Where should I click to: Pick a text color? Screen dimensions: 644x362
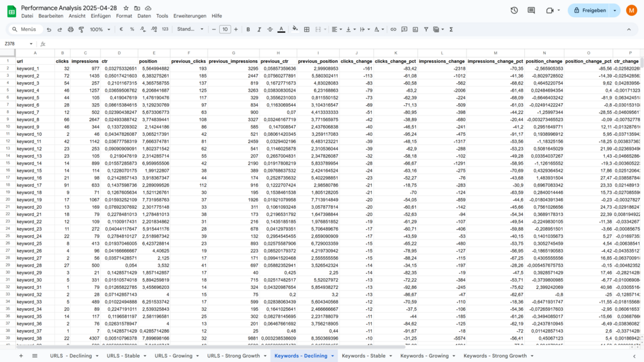pyautogui.click(x=281, y=29)
